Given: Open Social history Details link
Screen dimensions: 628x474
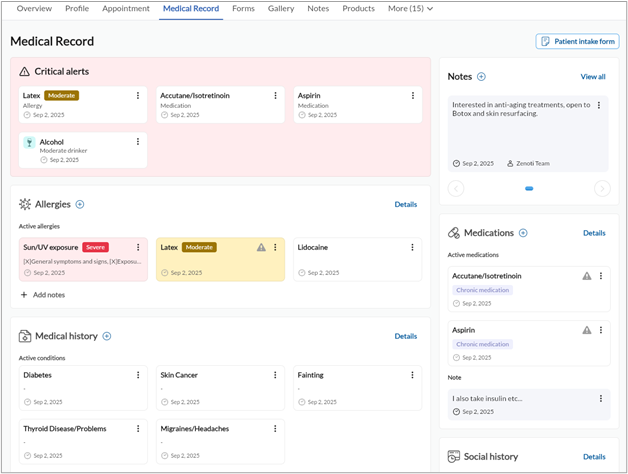Looking at the screenshot, I should click(594, 457).
